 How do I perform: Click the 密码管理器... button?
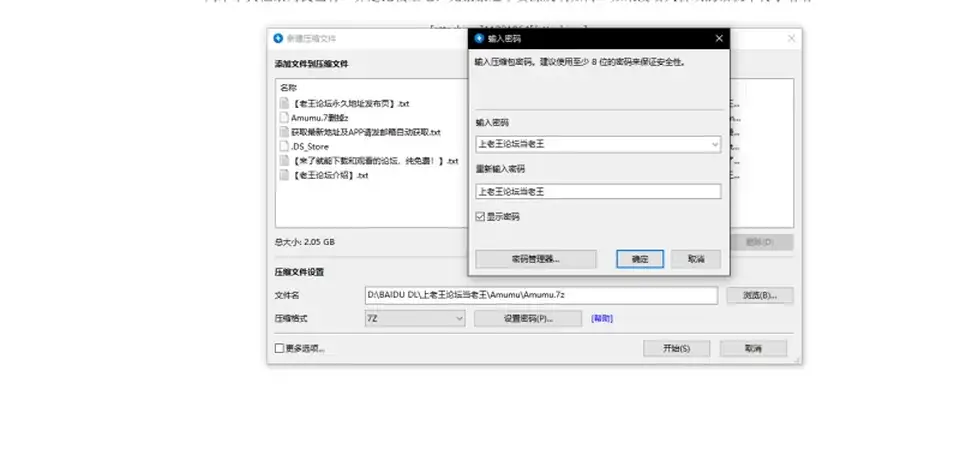(x=536, y=258)
